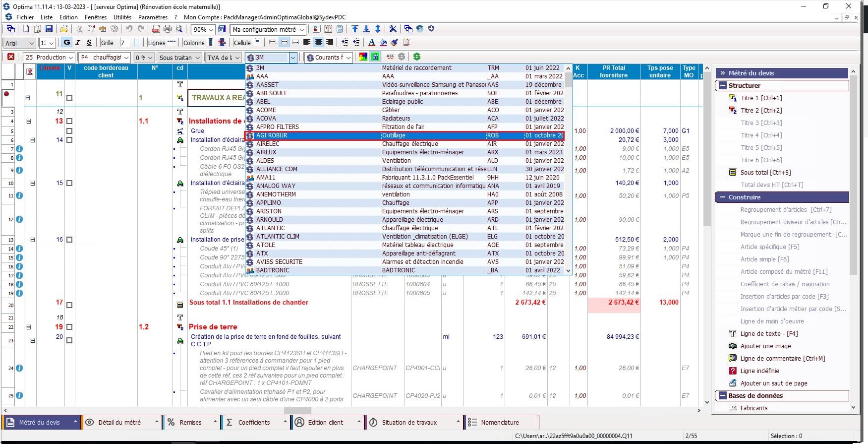
Task: Tick checkbox on line 14
Action: (x=69, y=140)
